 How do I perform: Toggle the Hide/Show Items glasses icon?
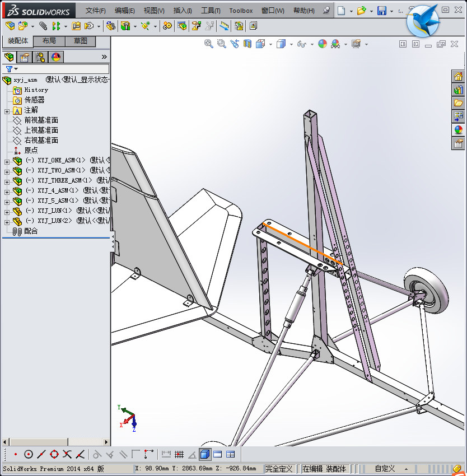tap(302, 43)
